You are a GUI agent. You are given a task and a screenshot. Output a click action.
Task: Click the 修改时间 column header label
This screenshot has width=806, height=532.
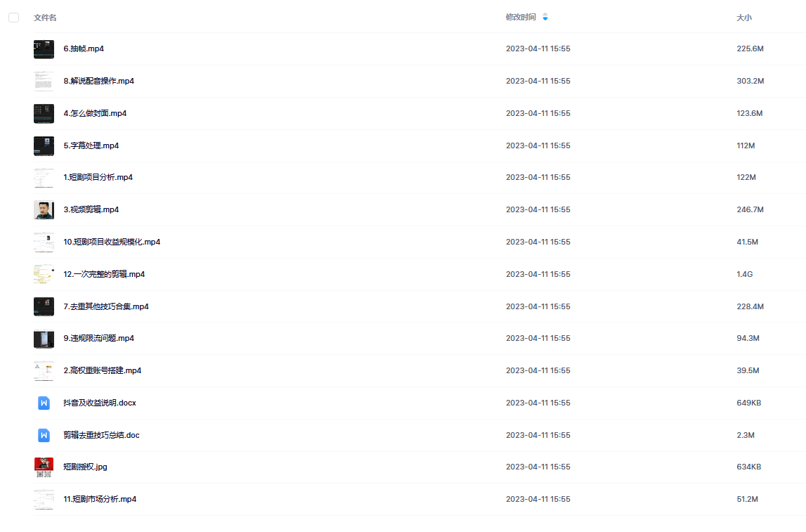(x=521, y=17)
